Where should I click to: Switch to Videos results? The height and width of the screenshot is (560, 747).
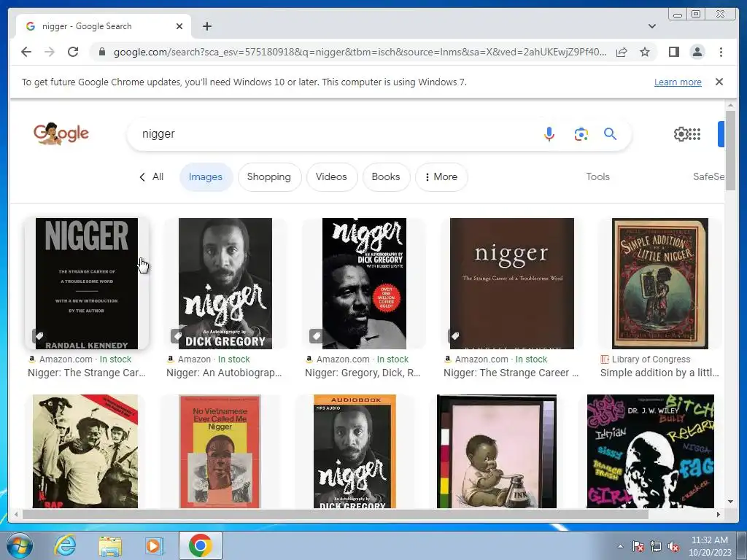point(332,176)
